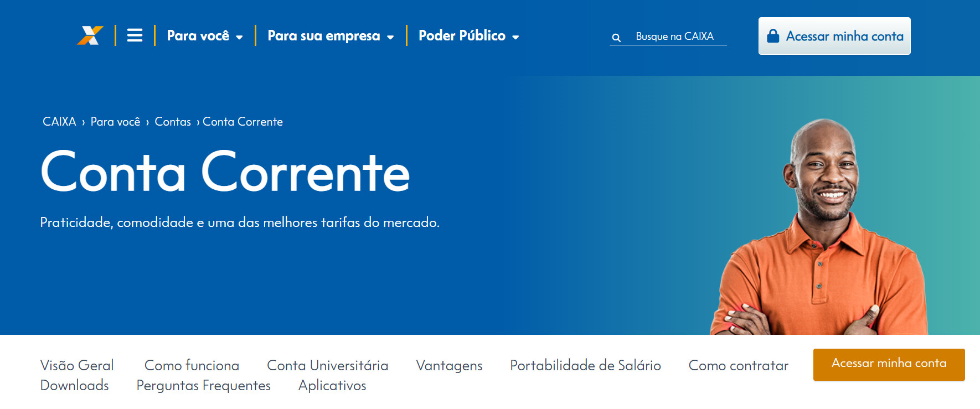Go to the Como contratar tab

click(738, 365)
